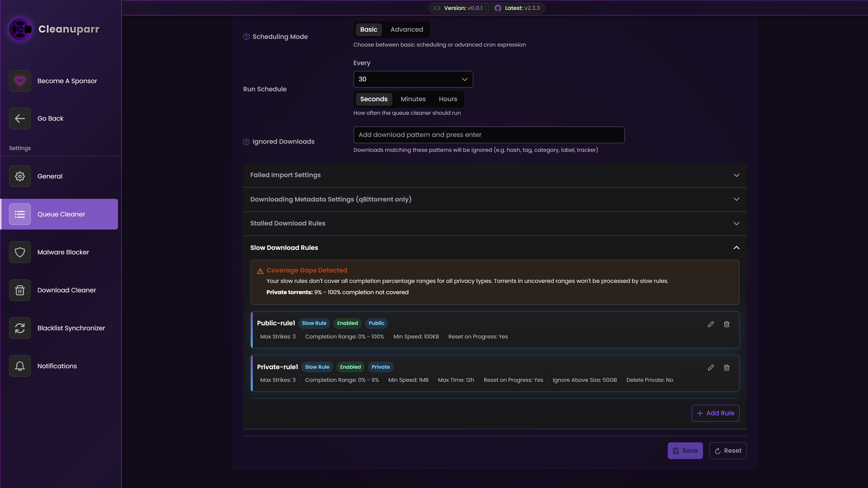Click the Scheduling Mode help icon
The width and height of the screenshot is (868, 488).
tap(246, 37)
